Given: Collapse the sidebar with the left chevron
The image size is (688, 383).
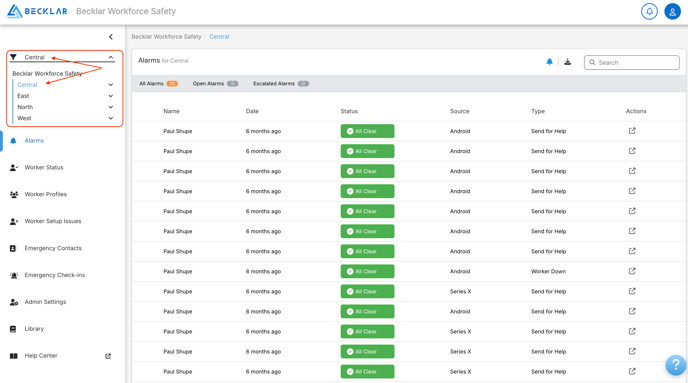Looking at the screenshot, I should click(111, 37).
